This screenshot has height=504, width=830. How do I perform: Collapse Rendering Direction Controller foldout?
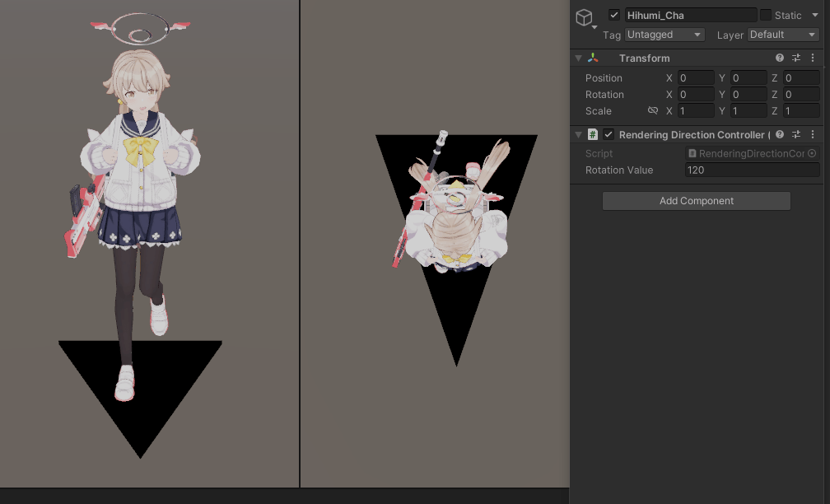(x=579, y=134)
